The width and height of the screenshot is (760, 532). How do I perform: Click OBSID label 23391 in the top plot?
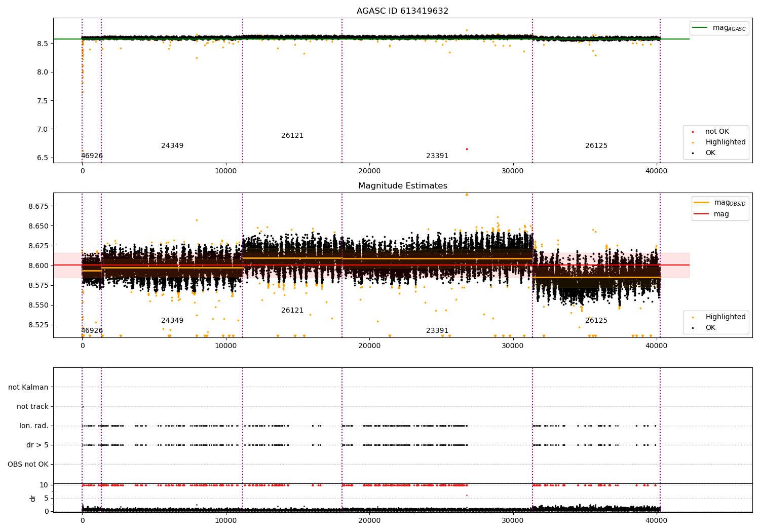click(x=437, y=156)
